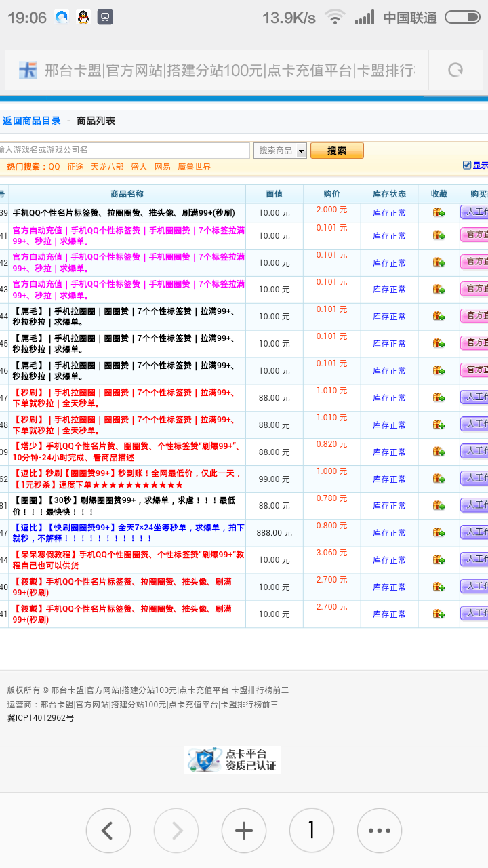Favorite the 0.780 元 【圈圈】 item
This screenshot has height=868, width=488.
pos(439,506)
